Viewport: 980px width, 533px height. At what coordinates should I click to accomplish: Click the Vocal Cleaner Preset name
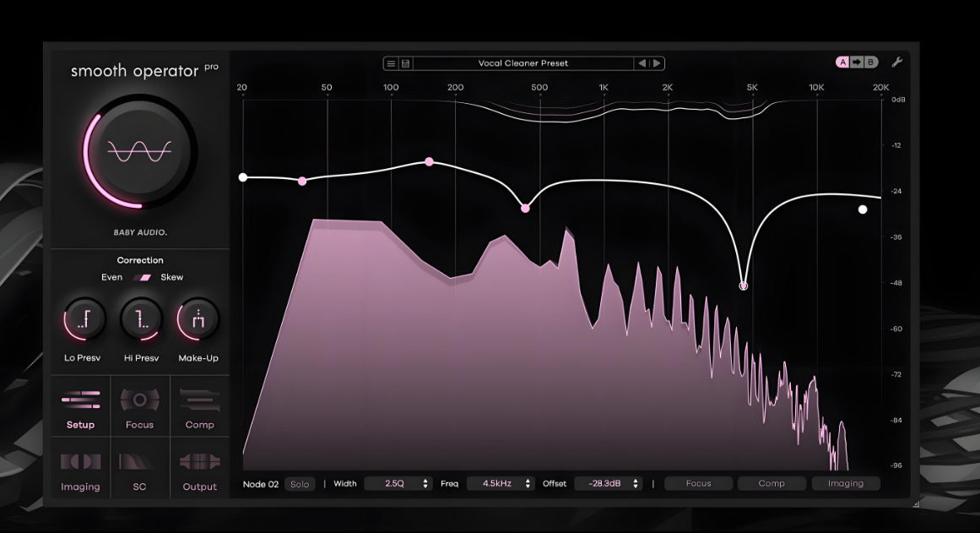click(523, 63)
